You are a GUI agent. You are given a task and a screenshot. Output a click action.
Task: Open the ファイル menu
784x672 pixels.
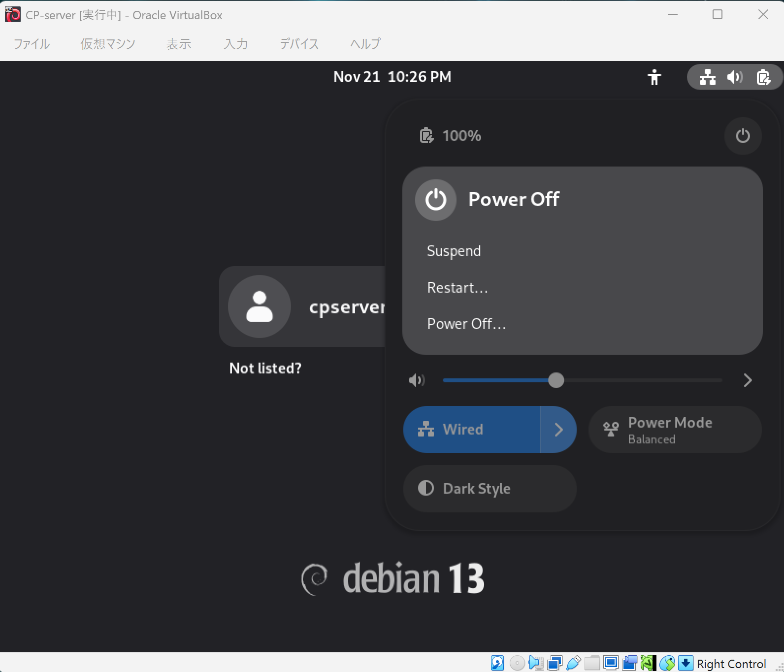[x=32, y=44]
